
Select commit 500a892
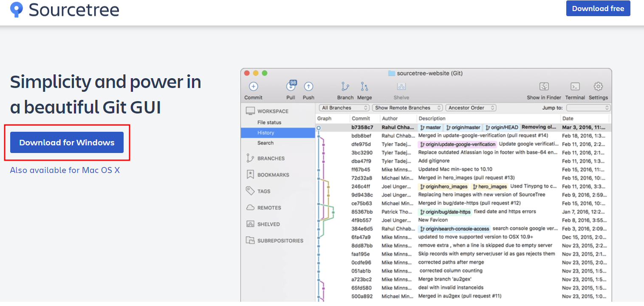tap(463, 296)
